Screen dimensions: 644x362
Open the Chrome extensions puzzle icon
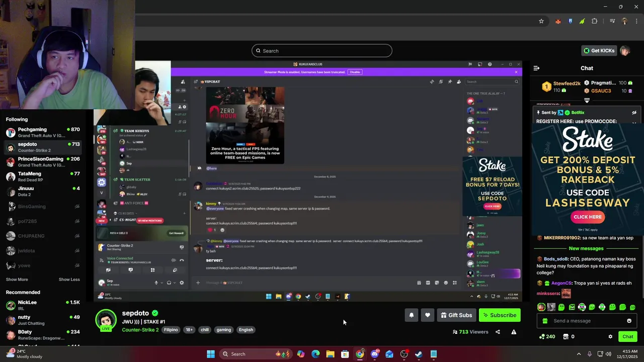(595, 21)
